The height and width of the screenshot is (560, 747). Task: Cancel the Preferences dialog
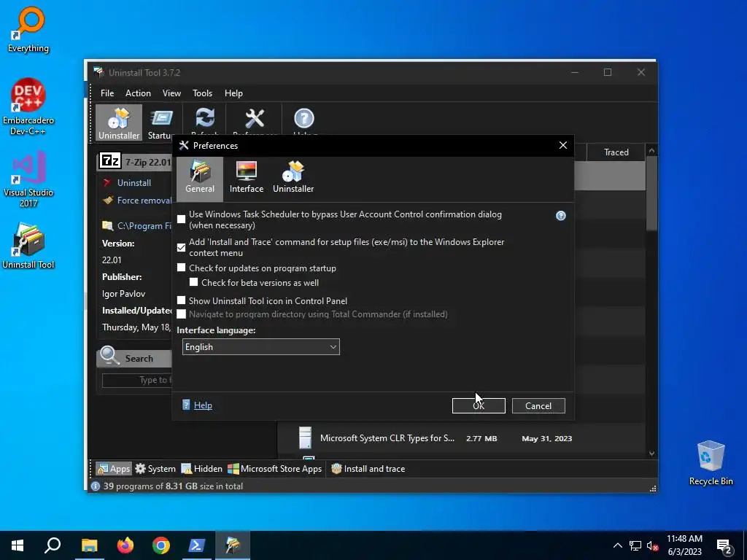(538, 405)
